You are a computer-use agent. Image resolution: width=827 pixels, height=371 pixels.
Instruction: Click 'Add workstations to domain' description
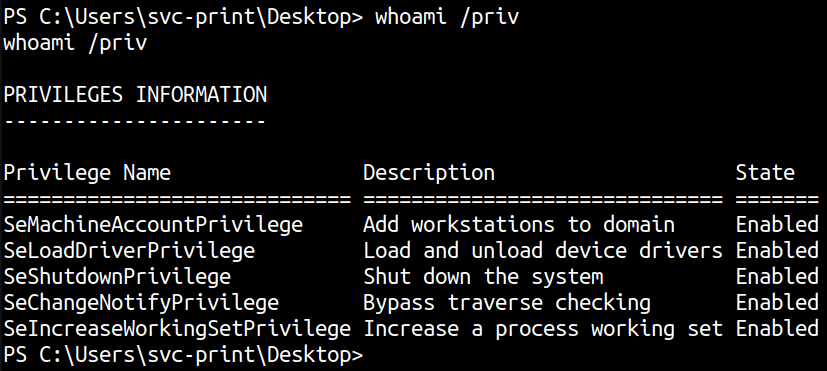click(x=519, y=225)
